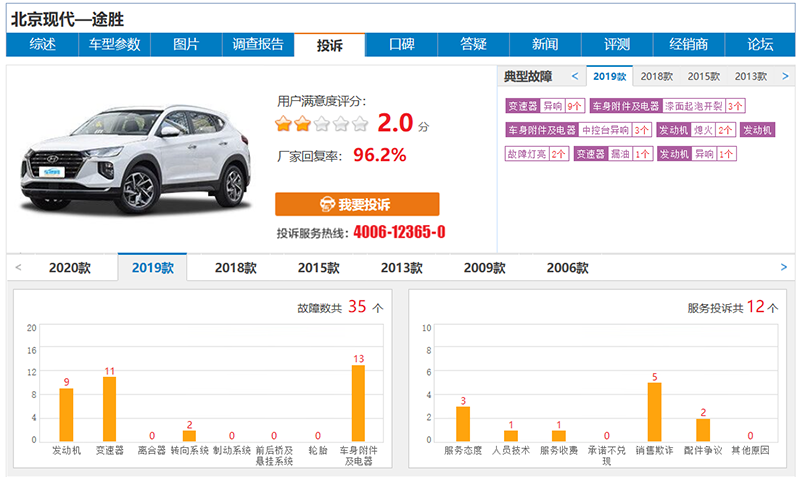Click the first filled rating star

click(x=283, y=123)
